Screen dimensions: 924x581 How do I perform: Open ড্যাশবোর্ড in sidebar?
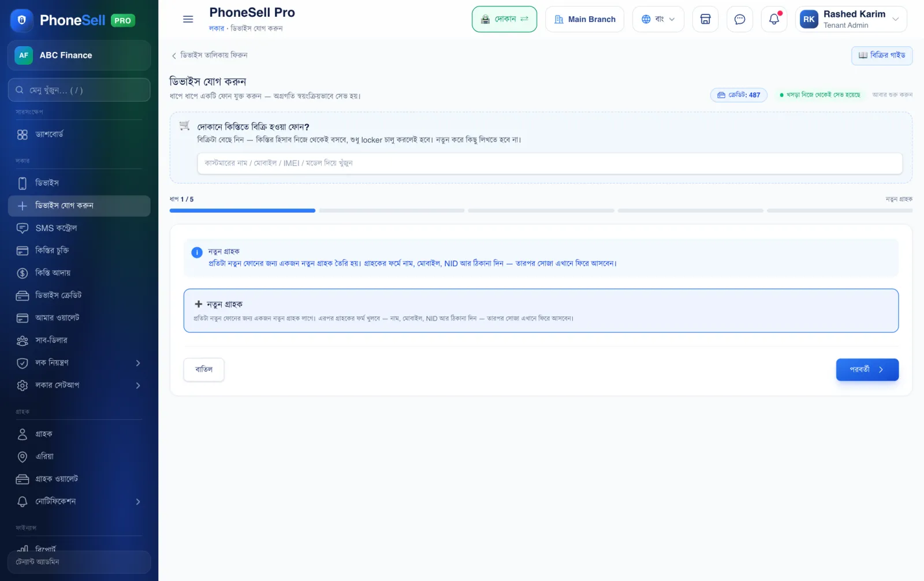[x=79, y=135]
